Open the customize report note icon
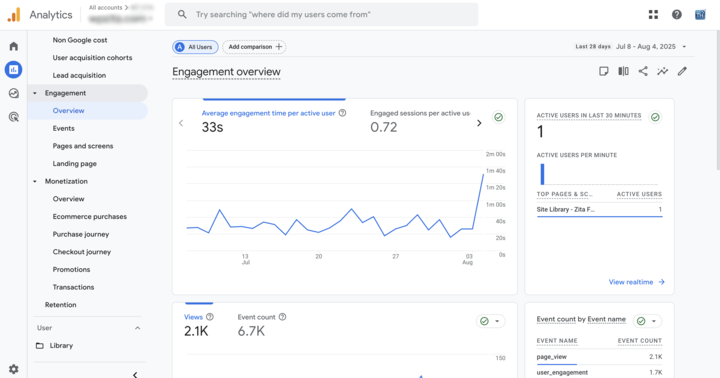This screenshot has height=378, width=720. click(603, 71)
